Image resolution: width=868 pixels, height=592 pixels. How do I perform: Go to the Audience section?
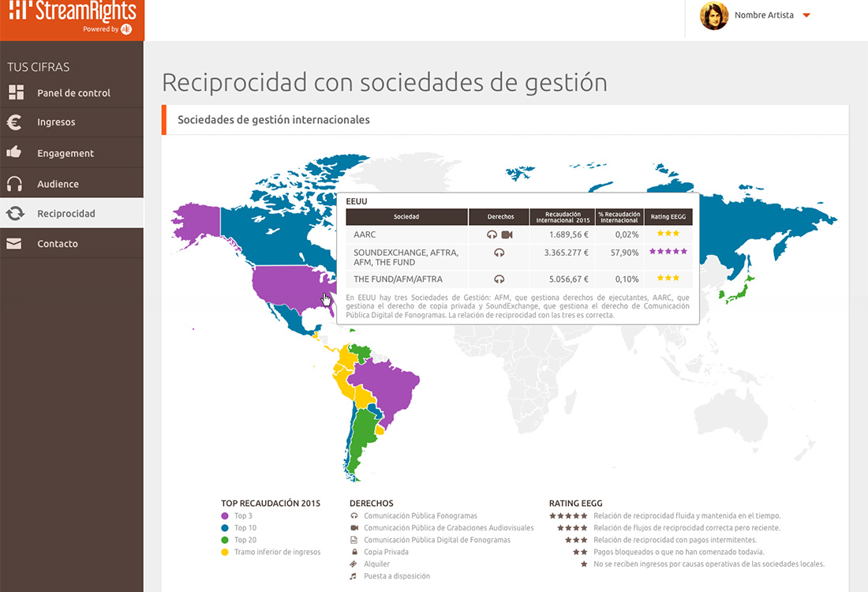click(x=58, y=184)
